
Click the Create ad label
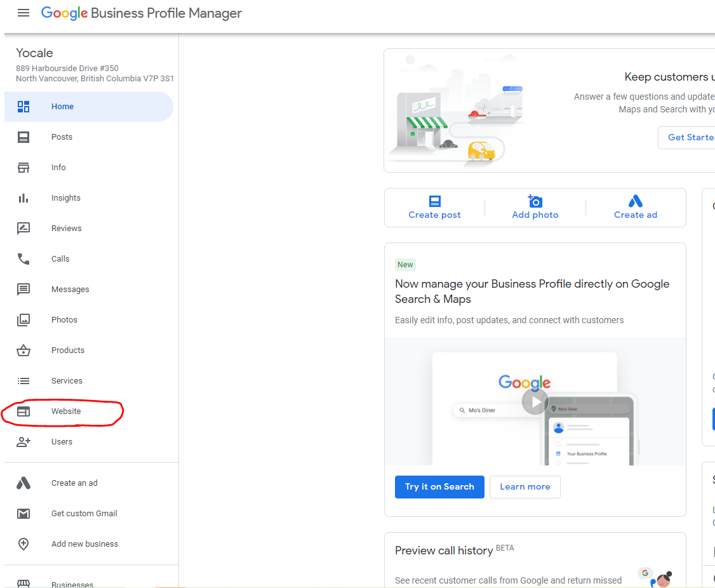635,215
